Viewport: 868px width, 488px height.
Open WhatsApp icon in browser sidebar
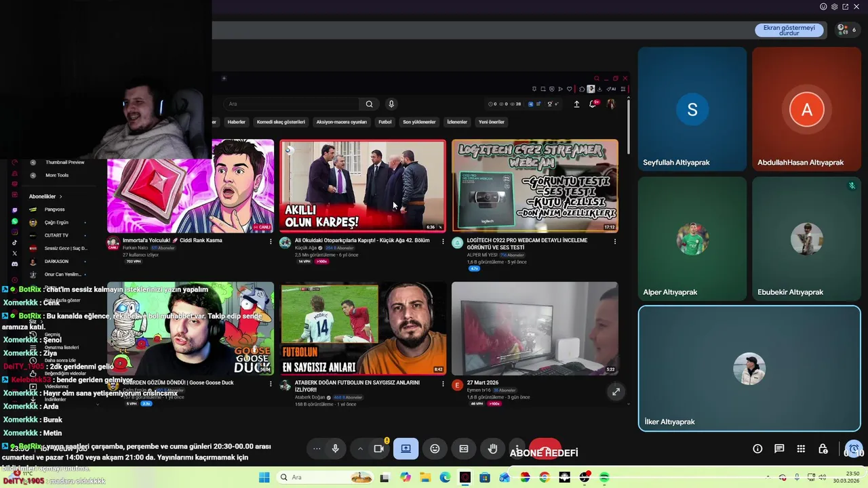(x=15, y=221)
